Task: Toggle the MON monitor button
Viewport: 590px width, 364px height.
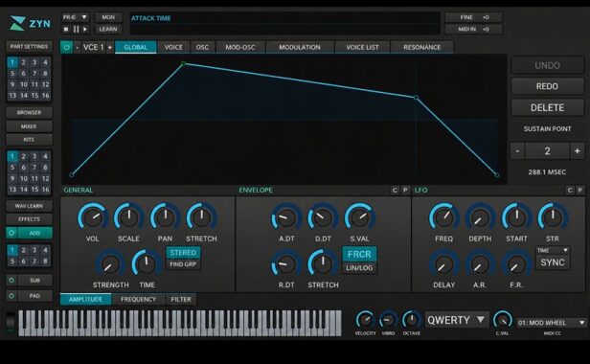Action: [x=108, y=17]
